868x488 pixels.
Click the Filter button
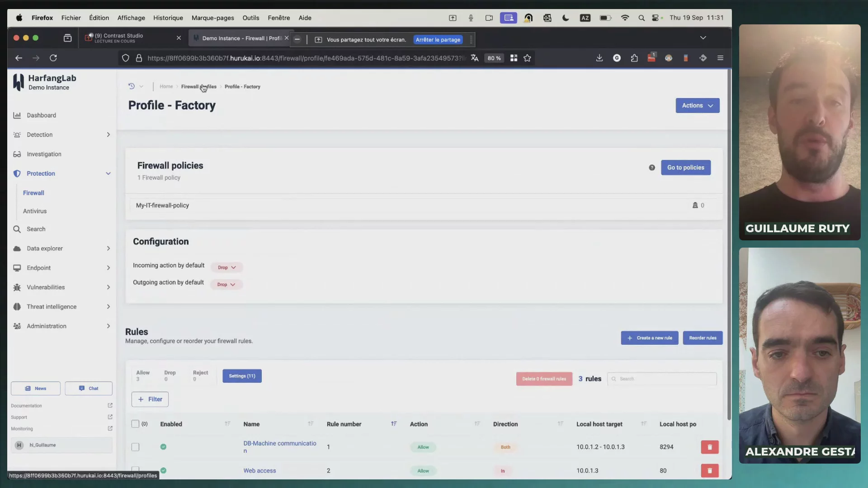[150, 399]
